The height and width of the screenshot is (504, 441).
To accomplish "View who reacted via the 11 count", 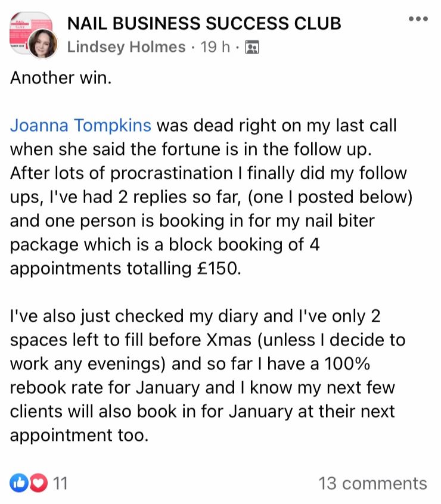I will pyautogui.click(x=60, y=483).
